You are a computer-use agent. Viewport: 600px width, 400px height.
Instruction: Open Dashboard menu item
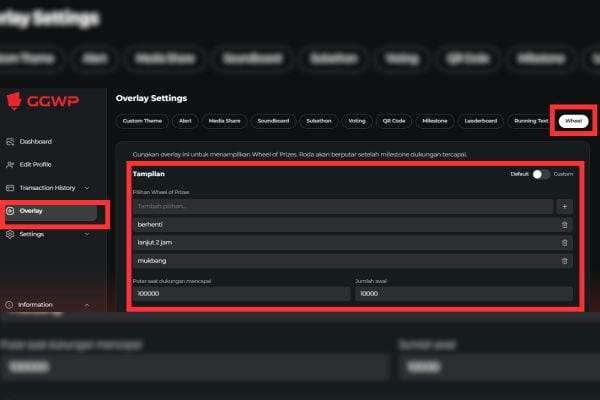[x=36, y=142]
